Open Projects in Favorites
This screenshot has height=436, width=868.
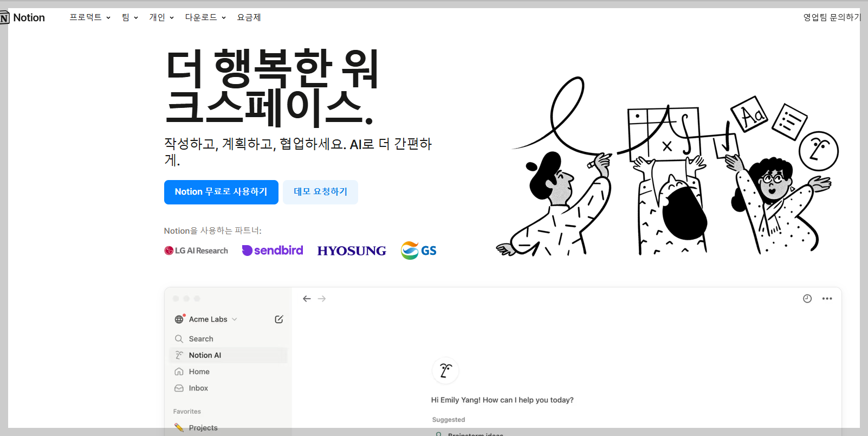pyautogui.click(x=228, y=428)
